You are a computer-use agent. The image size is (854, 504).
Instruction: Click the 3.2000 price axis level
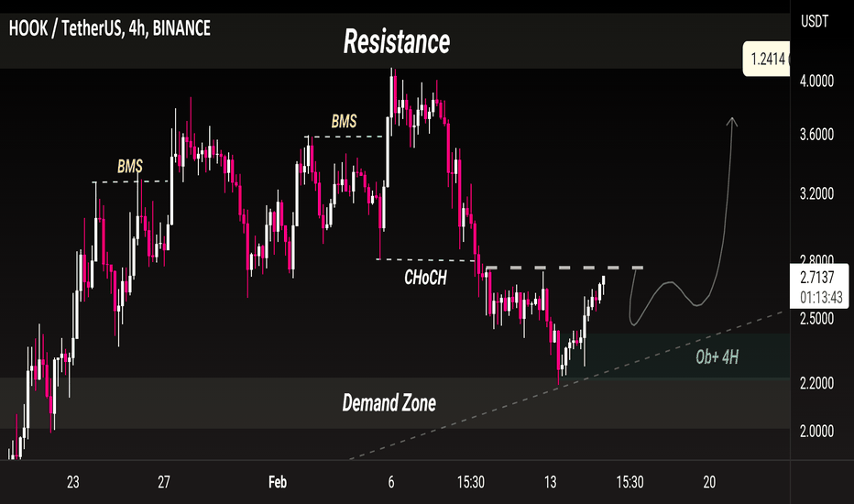point(816,193)
